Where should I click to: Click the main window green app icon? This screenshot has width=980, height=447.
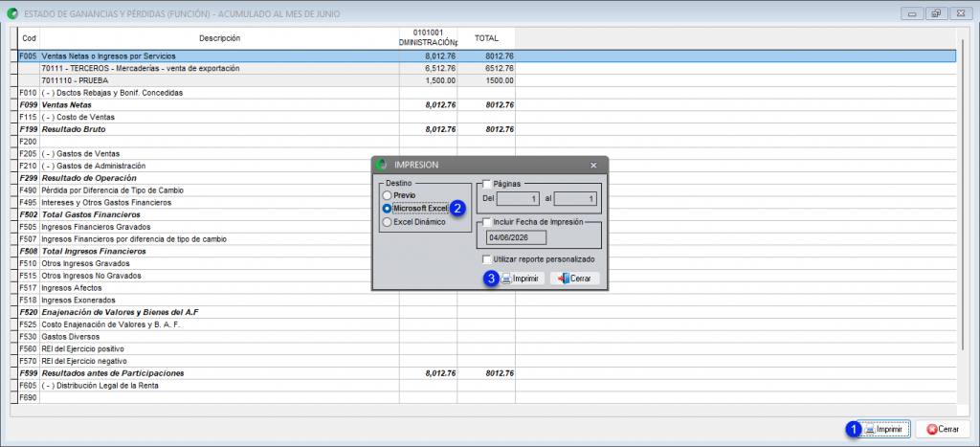11,13
